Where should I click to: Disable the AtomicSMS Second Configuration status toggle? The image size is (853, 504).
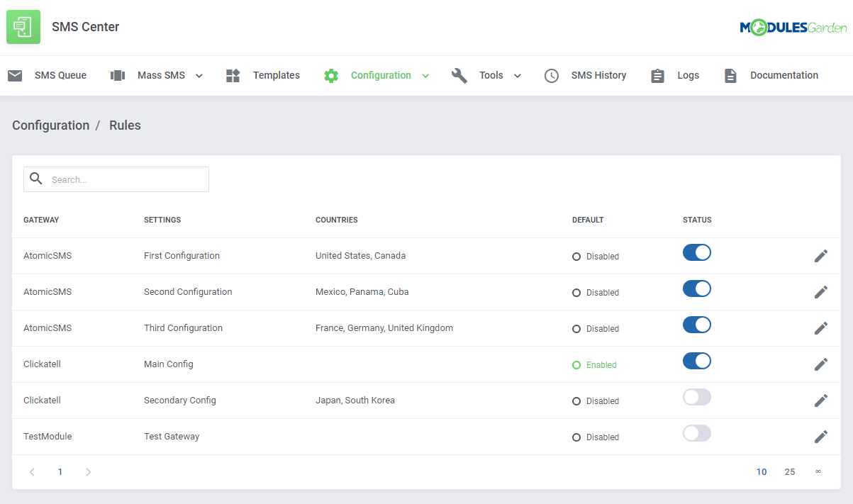[696, 289]
